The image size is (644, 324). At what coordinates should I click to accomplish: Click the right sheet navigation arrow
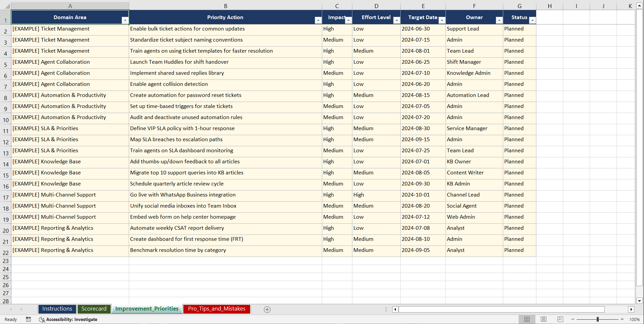click(x=21, y=309)
